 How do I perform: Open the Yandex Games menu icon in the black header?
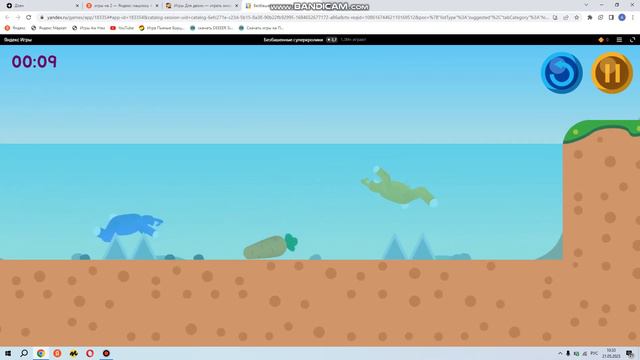[x=619, y=40]
